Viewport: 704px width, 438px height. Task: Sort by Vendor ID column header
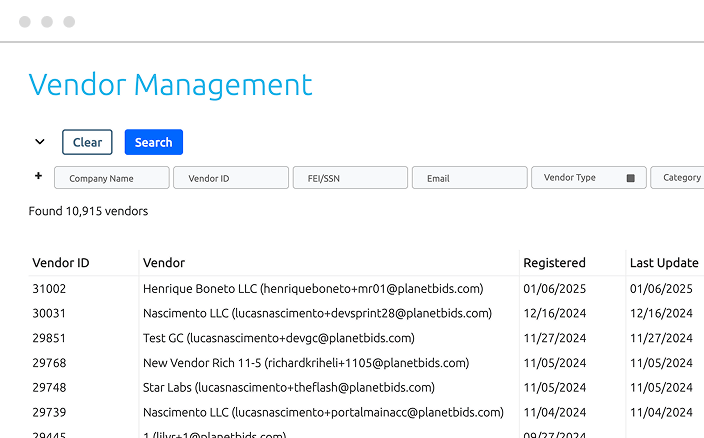(x=61, y=263)
